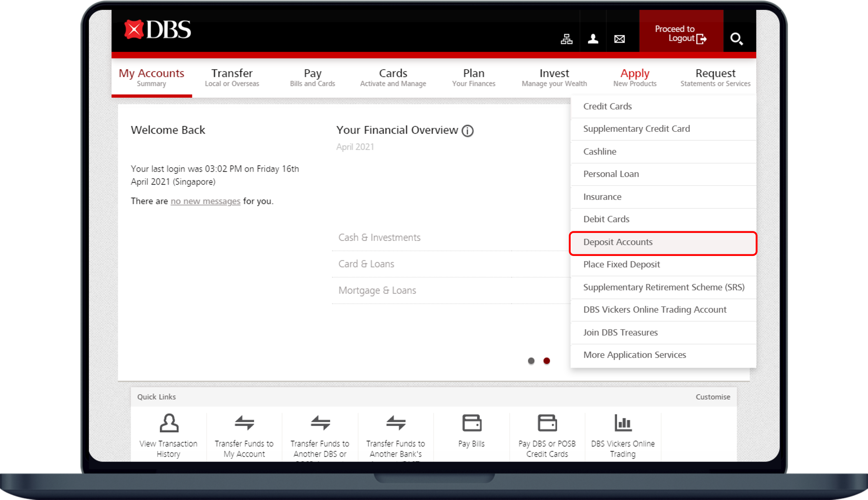Expand Mortgage & Loans row
This screenshot has height=500, width=868.
pyautogui.click(x=451, y=291)
